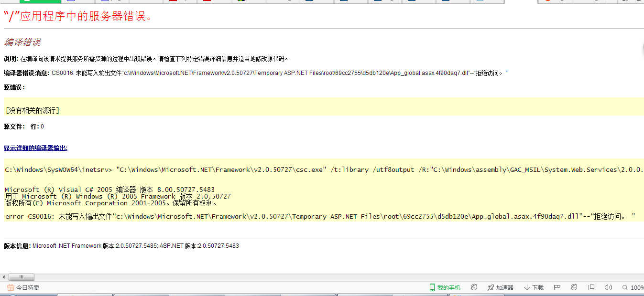
Task: Toggle page sound with the speaker icon
Action: (x=608, y=287)
